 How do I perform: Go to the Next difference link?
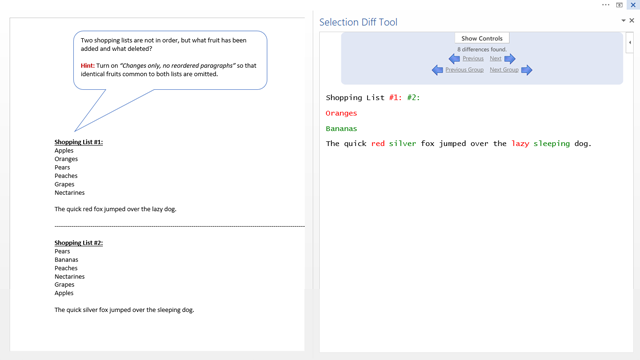[x=496, y=59]
